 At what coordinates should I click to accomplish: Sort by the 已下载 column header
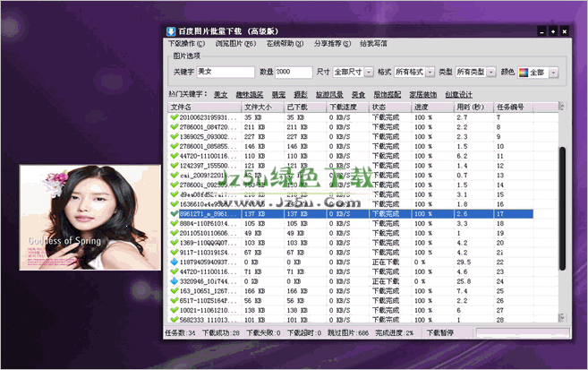click(x=305, y=108)
